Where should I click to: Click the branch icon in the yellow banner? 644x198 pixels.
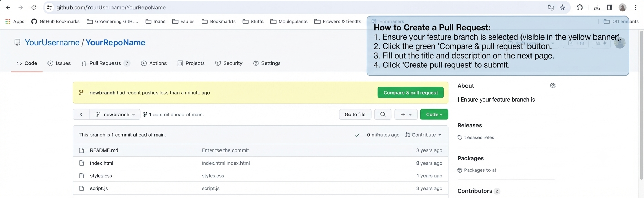point(81,92)
